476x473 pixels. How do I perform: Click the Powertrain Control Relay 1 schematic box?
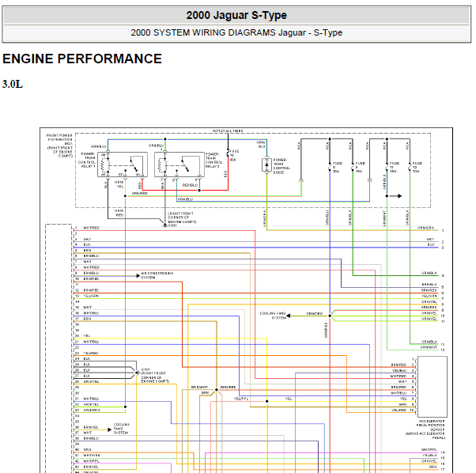click(x=123, y=165)
